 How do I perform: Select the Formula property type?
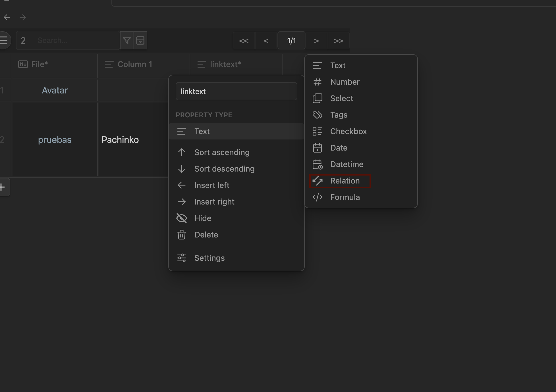coord(345,197)
